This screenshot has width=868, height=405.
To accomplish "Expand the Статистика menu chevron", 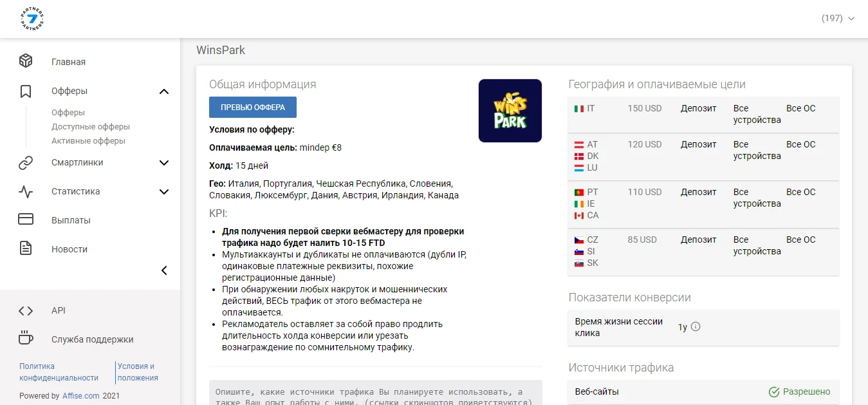I will coord(164,191).
